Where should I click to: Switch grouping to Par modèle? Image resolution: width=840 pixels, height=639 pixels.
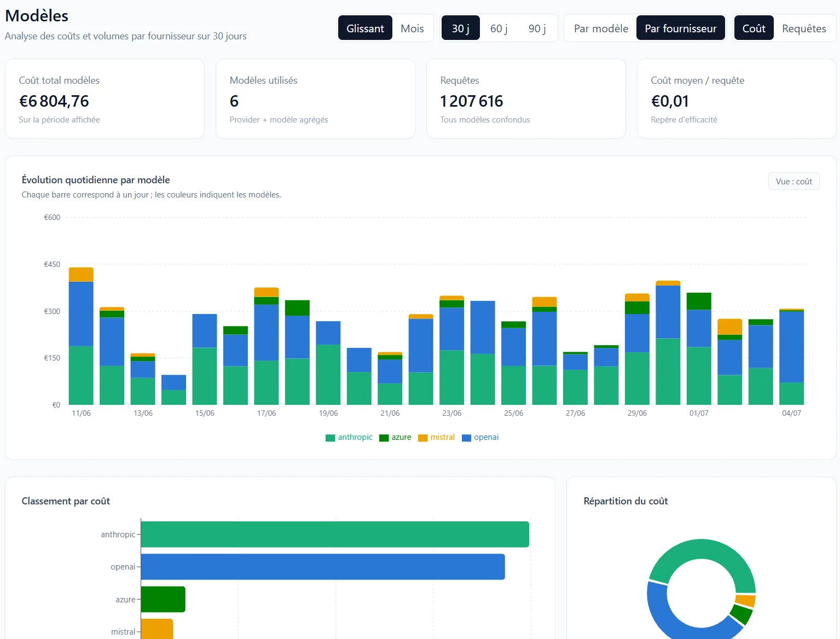coord(601,28)
